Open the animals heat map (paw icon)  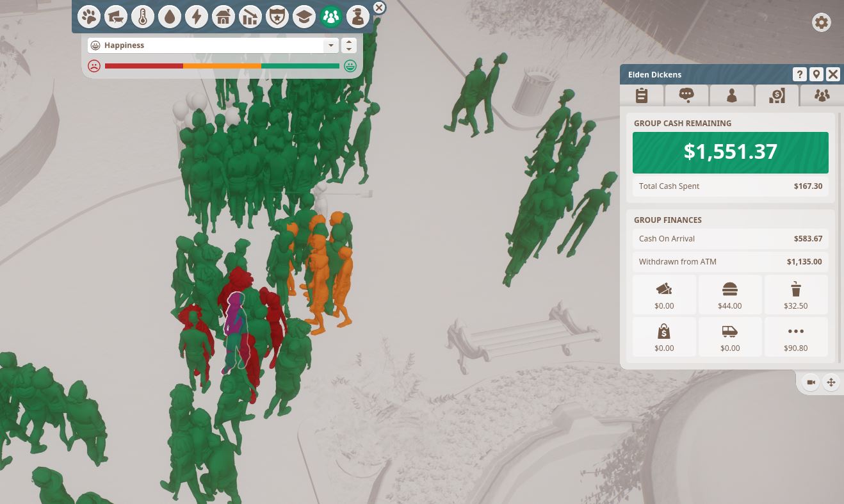coord(90,17)
